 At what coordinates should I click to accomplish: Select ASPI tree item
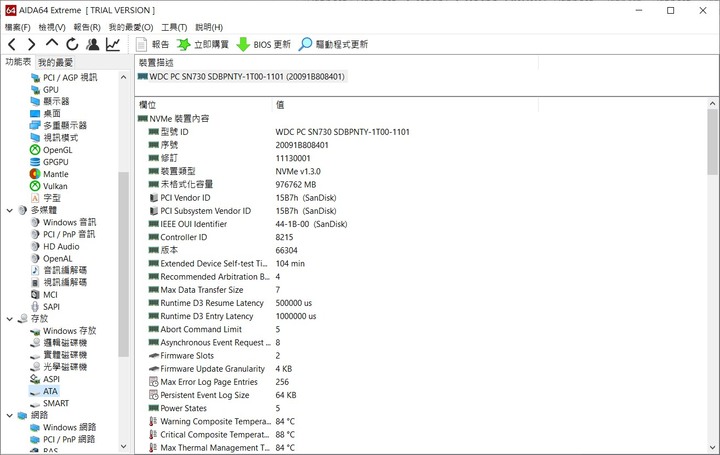point(45,379)
